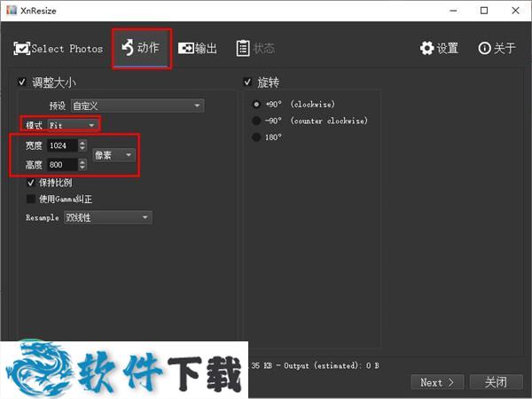Click the 状态 status icon
532x399 pixels.
[x=244, y=49]
